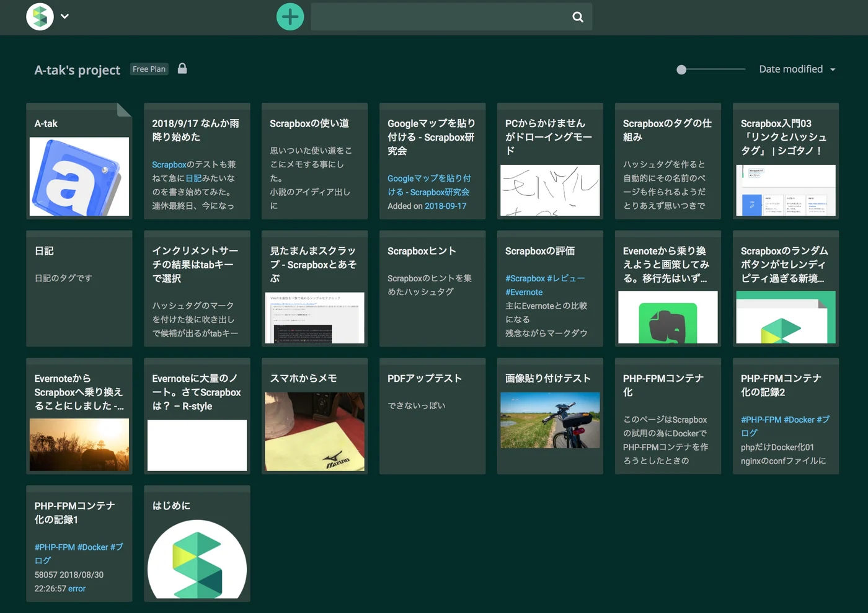Open the hand-drawn sketch thumbnail in PCからかけません card

pos(550,190)
